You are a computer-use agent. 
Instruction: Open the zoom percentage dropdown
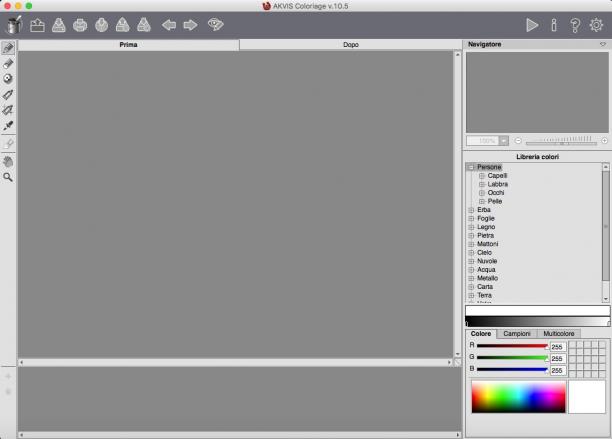click(x=504, y=140)
